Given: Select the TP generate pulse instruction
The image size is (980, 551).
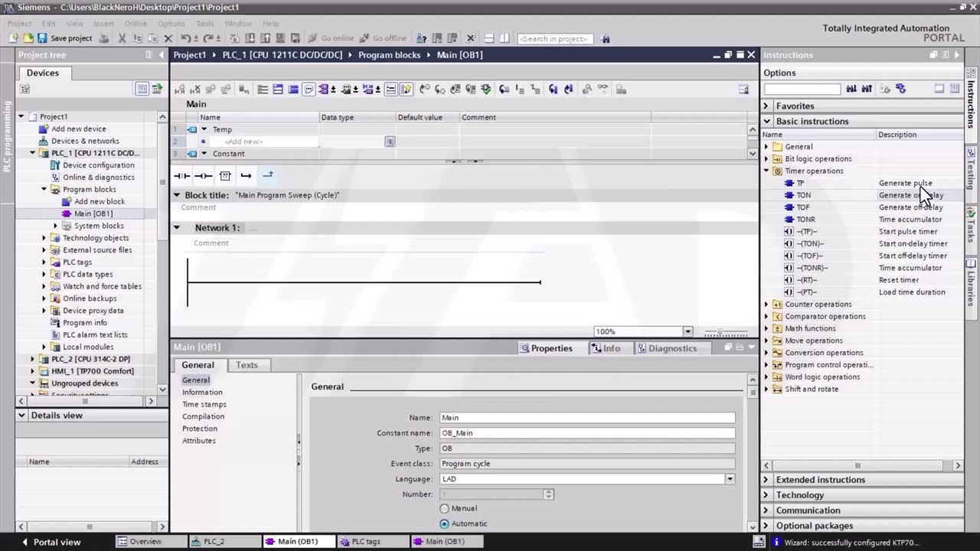Looking at the screenshot, I should (x=800, y=183).
